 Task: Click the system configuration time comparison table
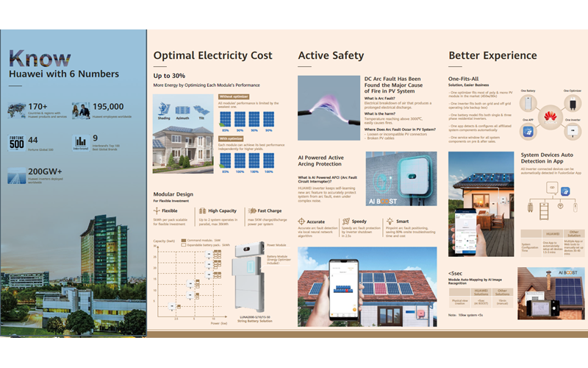553,244
